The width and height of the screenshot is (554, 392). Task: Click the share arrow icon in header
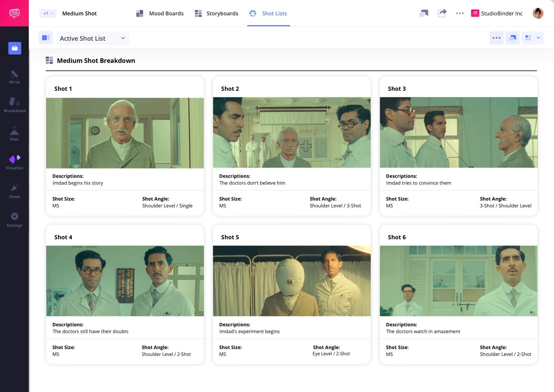click(x=442, y=13)
